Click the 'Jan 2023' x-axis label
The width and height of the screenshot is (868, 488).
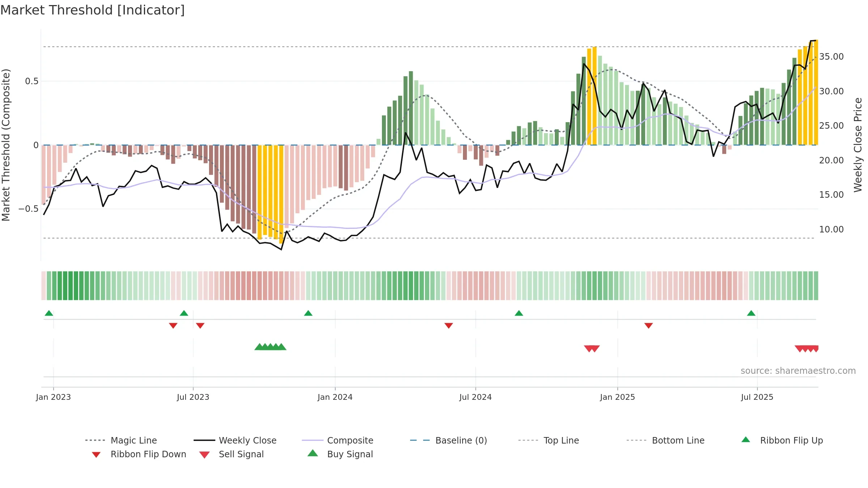(x=54, y=397)
